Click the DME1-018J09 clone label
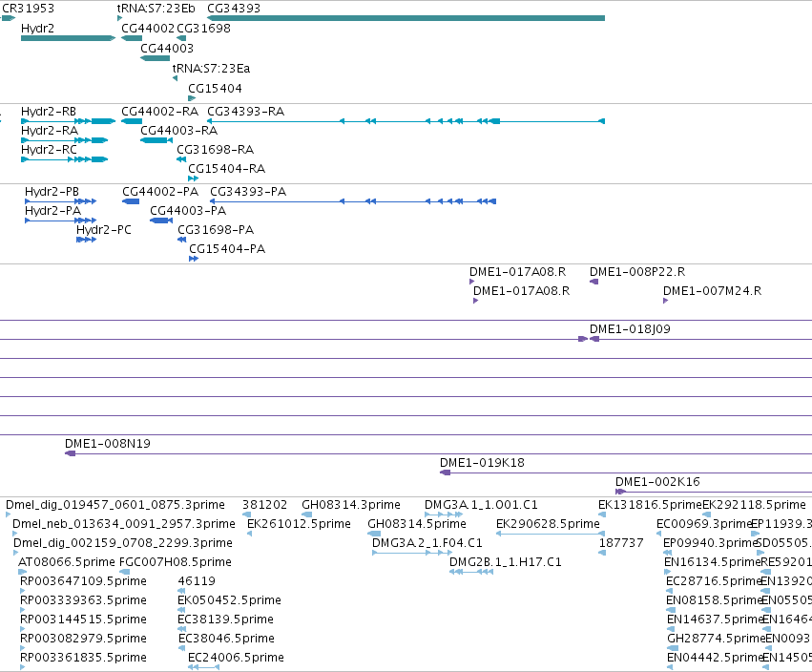The height and width of the screenshot is (672, 812). pyautogui.click(x=630, y=329)
